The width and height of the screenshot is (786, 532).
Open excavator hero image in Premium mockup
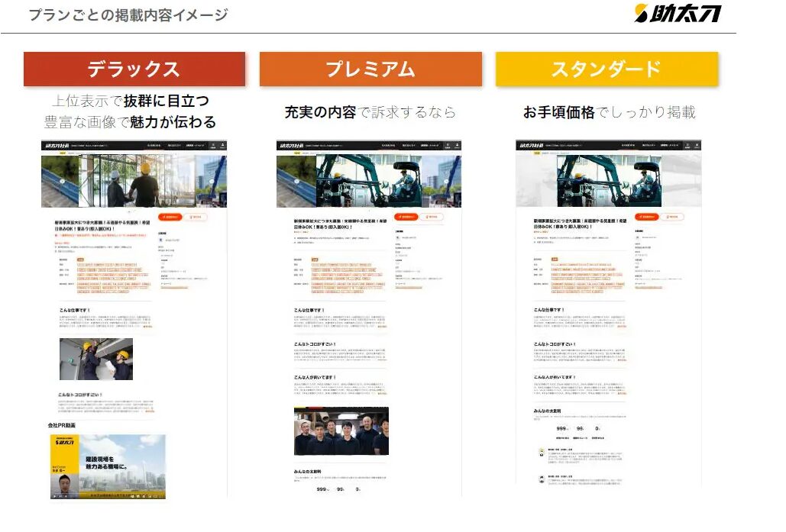(x=369, y=181)
